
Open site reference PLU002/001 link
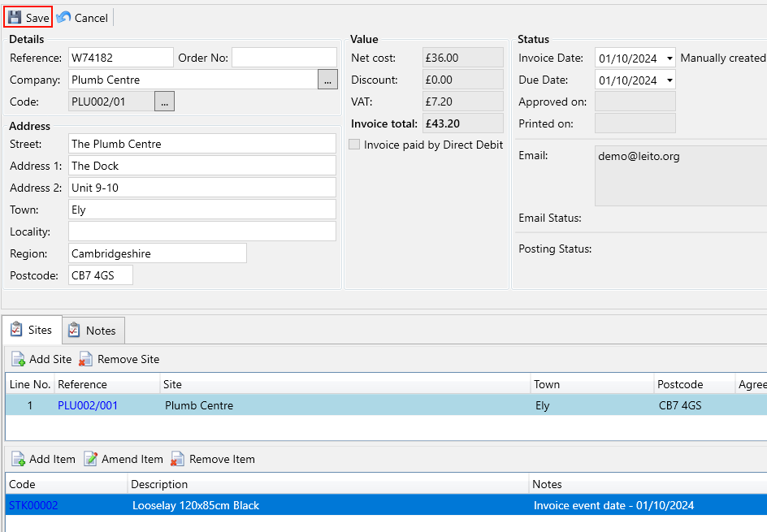[88, 405]
